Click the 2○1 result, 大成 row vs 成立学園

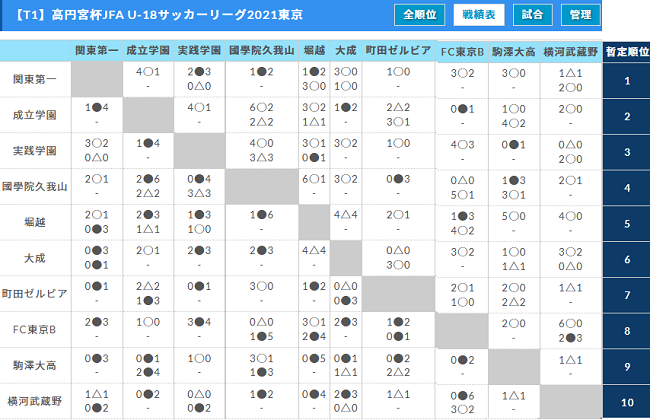[148, 250]
